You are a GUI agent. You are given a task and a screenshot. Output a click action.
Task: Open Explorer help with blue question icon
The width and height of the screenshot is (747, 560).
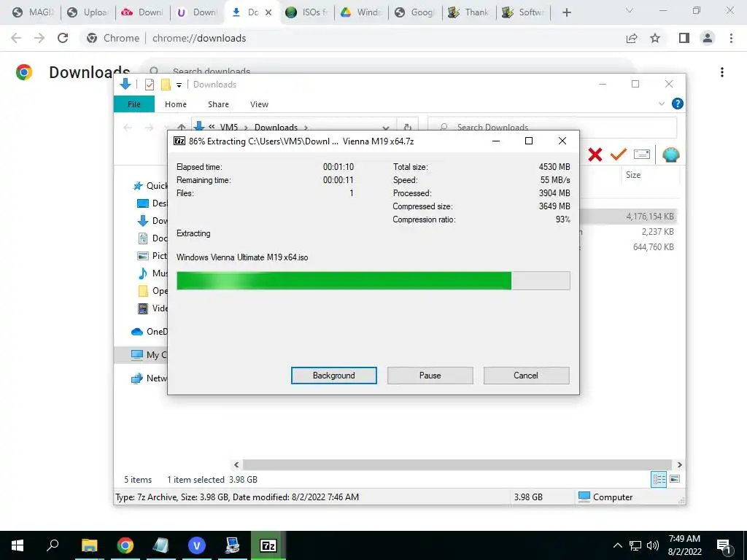click(677, 104)
